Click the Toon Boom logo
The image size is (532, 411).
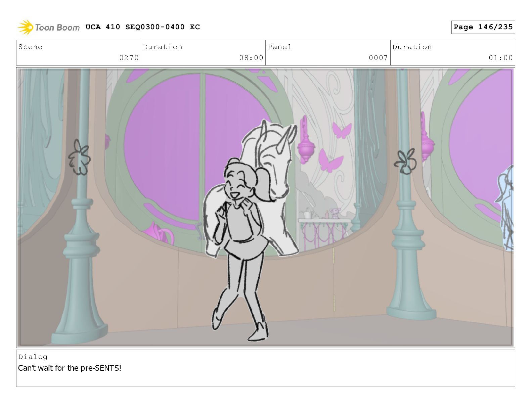coord(49,27)
